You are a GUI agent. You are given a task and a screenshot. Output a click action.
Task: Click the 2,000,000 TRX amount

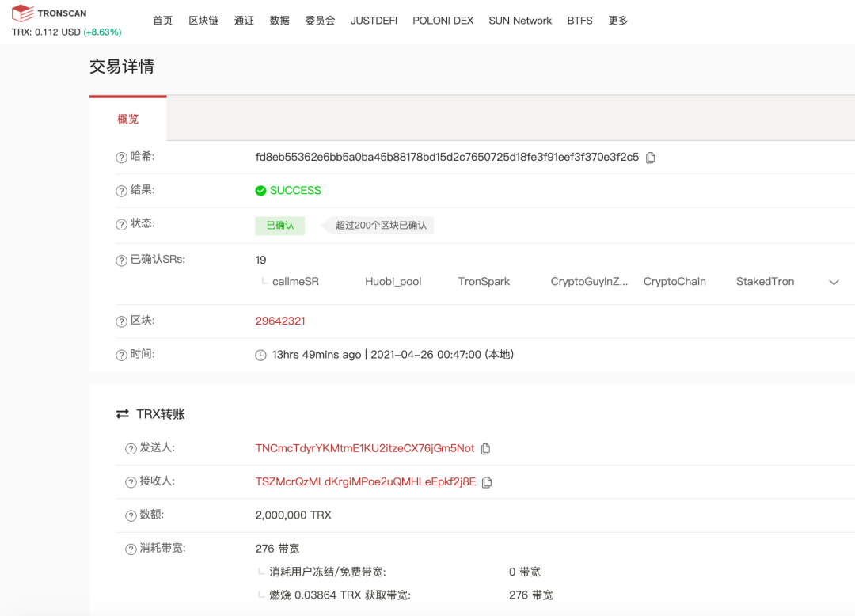294,515
